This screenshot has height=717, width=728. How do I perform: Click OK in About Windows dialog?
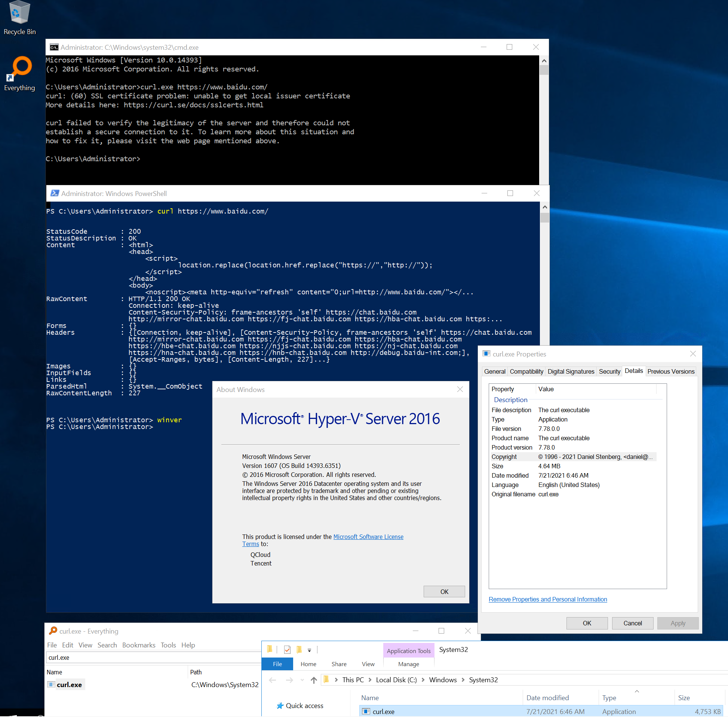pos(444,592)
